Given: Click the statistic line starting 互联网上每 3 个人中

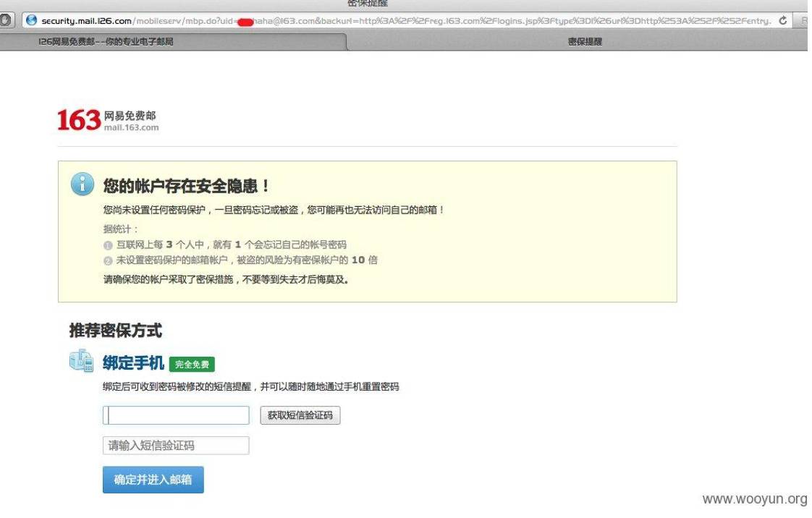Looking at the screenshot, I should [231, 245].
